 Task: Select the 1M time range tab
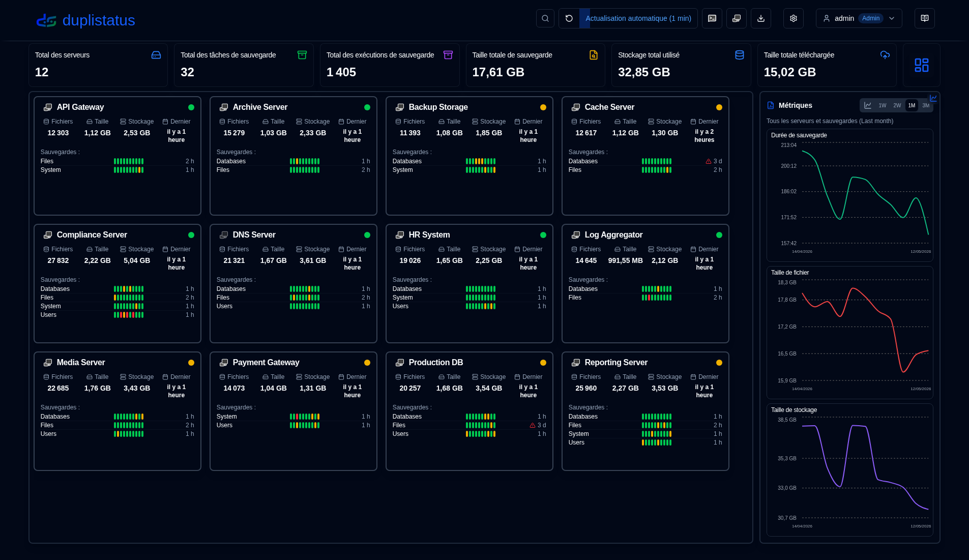912,105
